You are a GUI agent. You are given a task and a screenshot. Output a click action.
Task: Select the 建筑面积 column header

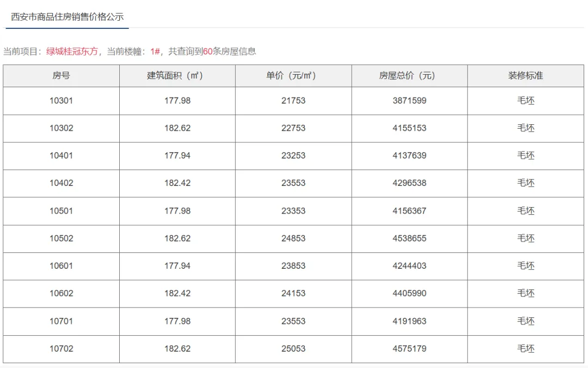[x=177, y=76]
